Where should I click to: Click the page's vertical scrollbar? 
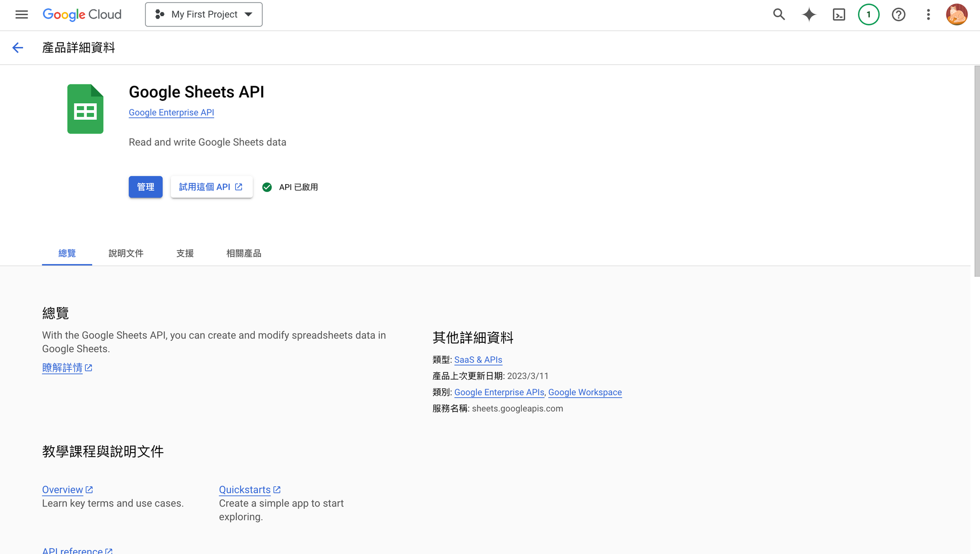(x=977, y=171)
